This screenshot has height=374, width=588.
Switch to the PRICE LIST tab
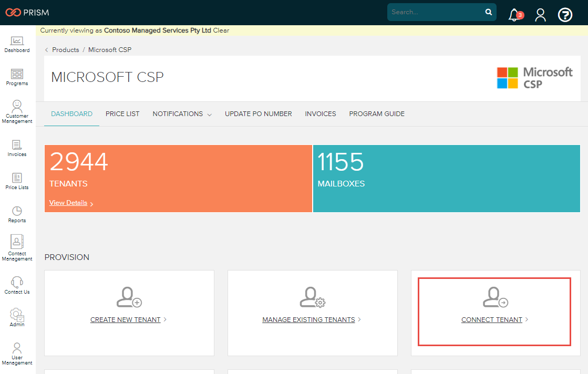[x=122, y=113]
